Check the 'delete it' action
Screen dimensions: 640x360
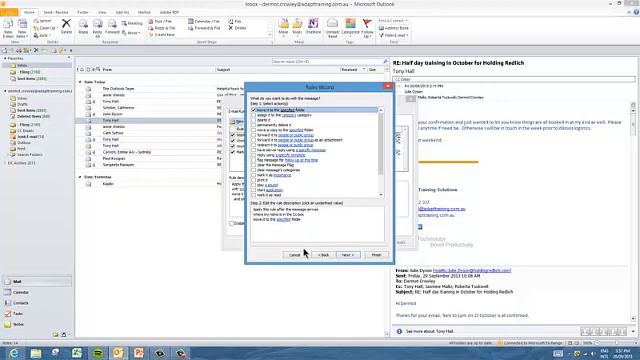coord(253,120)
